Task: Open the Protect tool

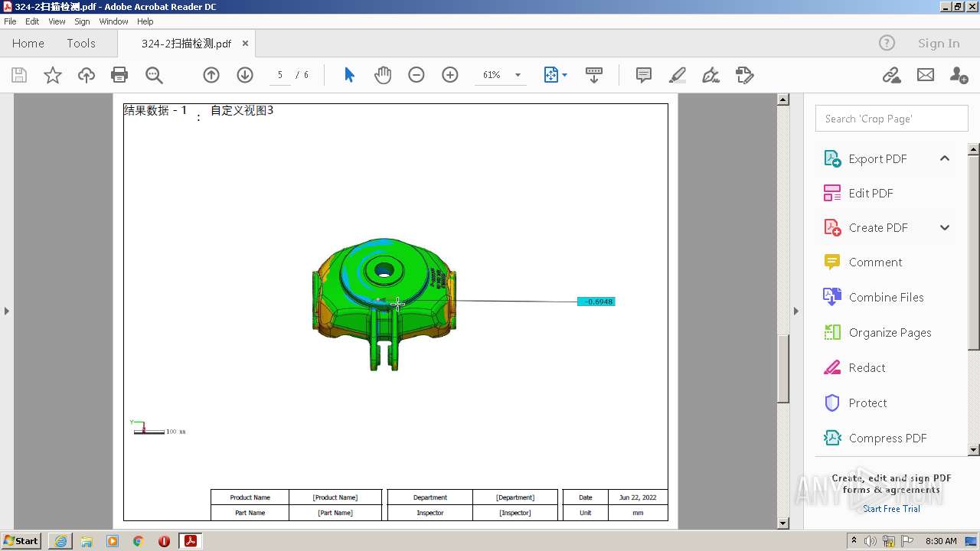Action: coord(854,403)
